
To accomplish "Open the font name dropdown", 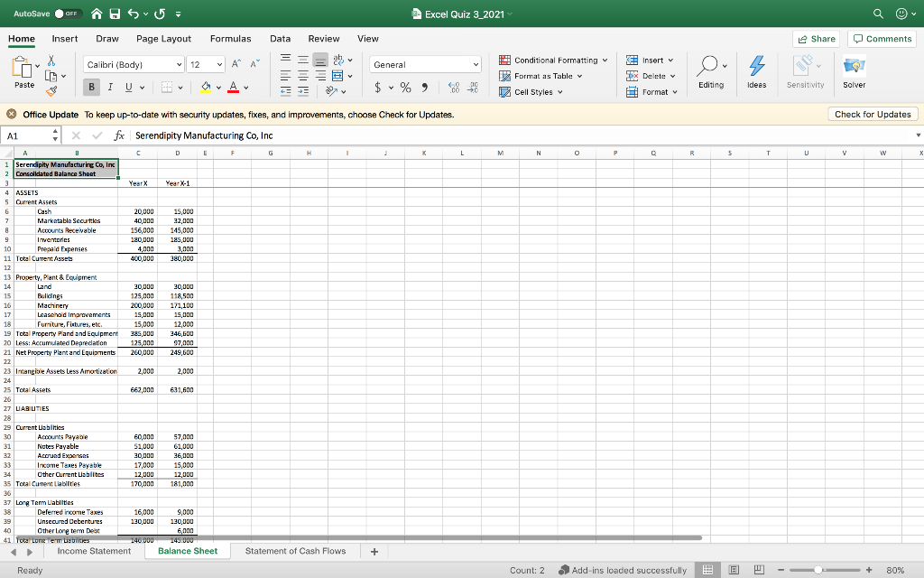I will pyautogui.click(x=179, y=64).
